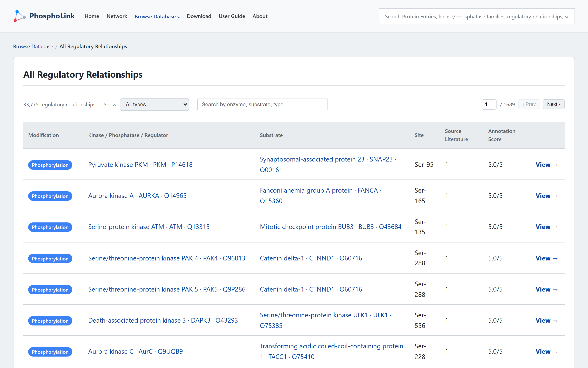This screenshot has width=588, height=368.
Task: View the AurC–TACC1 relationship
Action: click(x=546, y=351)
